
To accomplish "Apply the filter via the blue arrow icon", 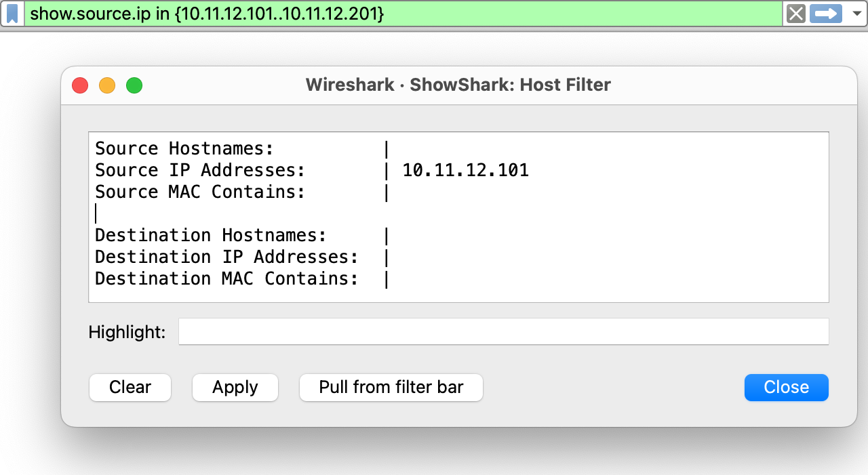I will point(825,14).
